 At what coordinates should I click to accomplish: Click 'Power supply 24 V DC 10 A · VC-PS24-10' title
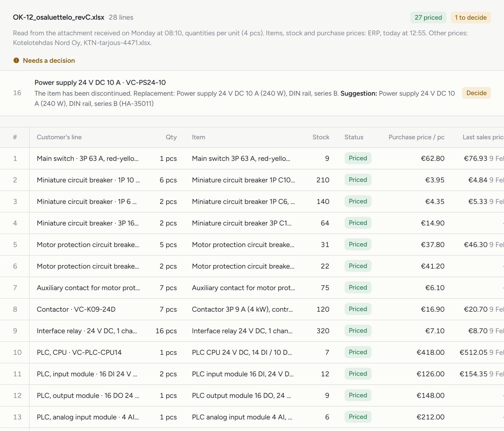tap(100, 82)
